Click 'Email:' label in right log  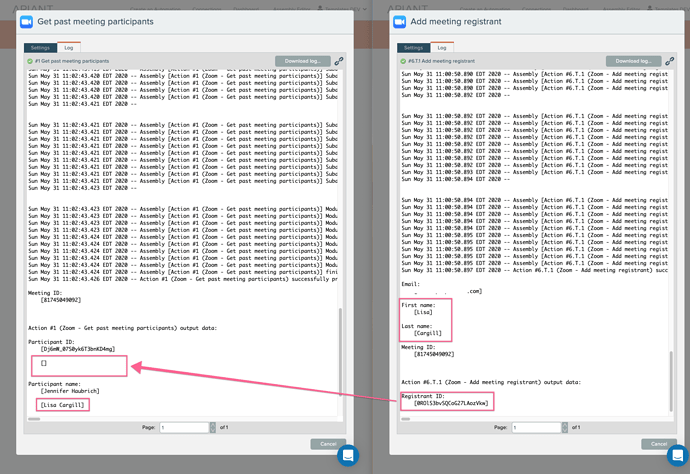point(411,284)
